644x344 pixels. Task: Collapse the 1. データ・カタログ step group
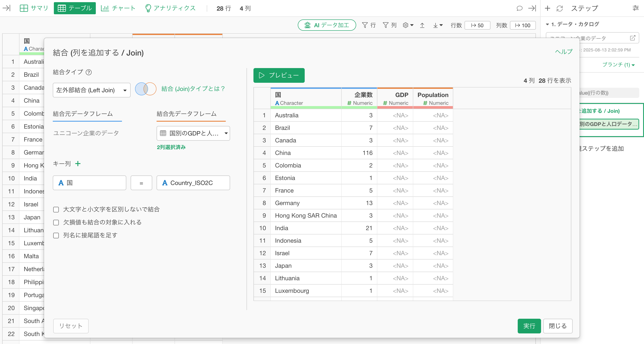coord(548,24)
